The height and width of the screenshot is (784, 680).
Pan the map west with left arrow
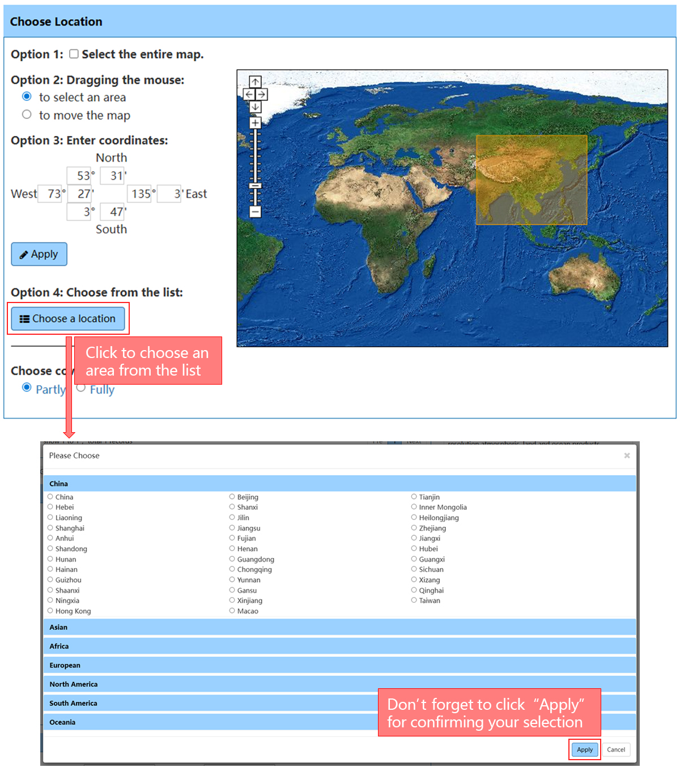click(249, 95)
